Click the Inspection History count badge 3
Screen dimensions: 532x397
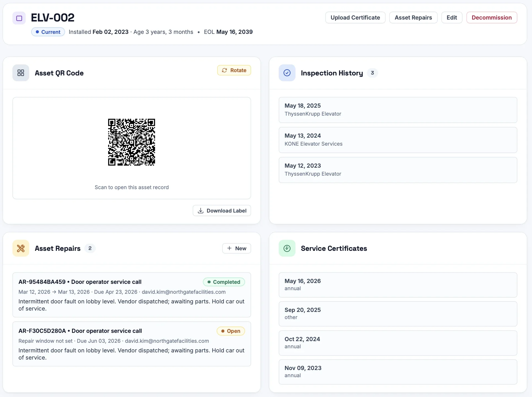pos(372,73)
